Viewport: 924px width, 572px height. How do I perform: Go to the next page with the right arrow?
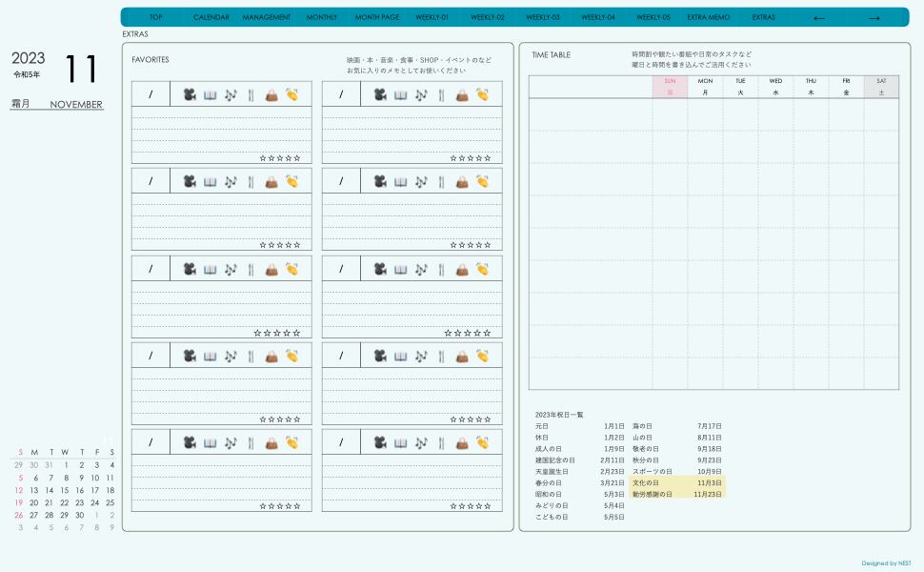(874, 17)
